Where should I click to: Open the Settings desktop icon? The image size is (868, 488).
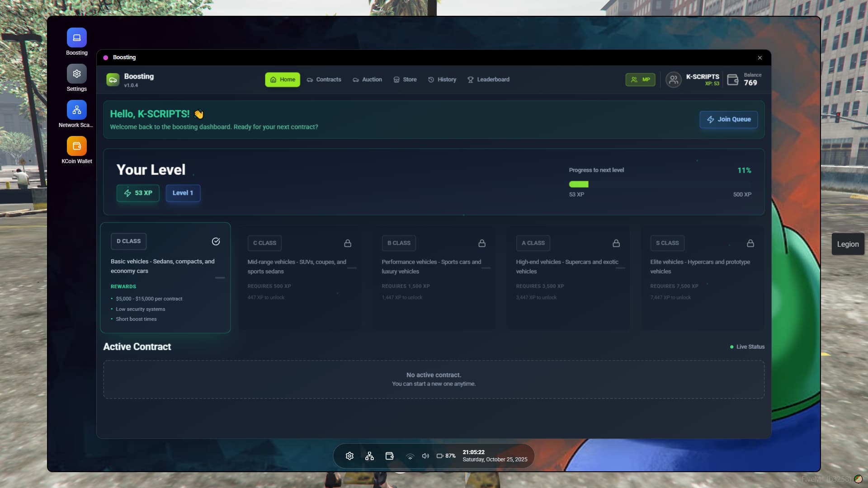77,74
